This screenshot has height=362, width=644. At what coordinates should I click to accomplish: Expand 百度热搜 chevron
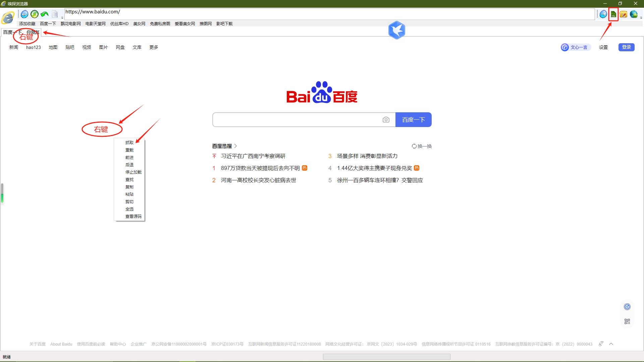point(235,146)
